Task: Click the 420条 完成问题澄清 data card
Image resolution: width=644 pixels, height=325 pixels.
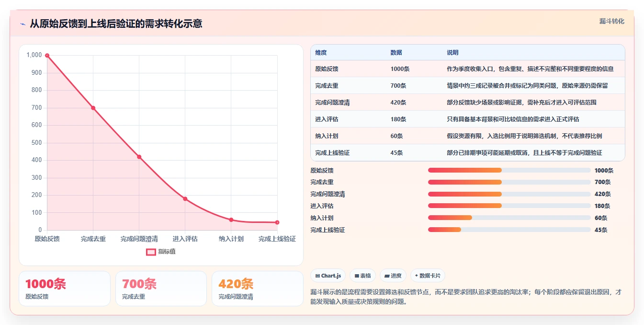Action: tap(258, 289)
